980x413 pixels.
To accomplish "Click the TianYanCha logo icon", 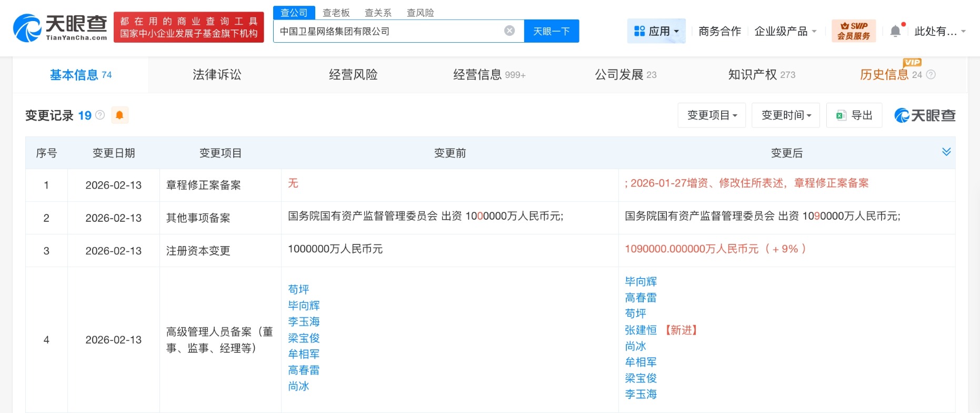I will click(27, 28).
